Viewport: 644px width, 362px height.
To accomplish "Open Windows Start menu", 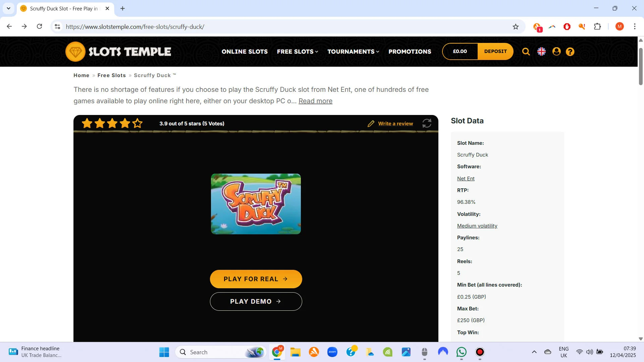I will pos(164,352).
